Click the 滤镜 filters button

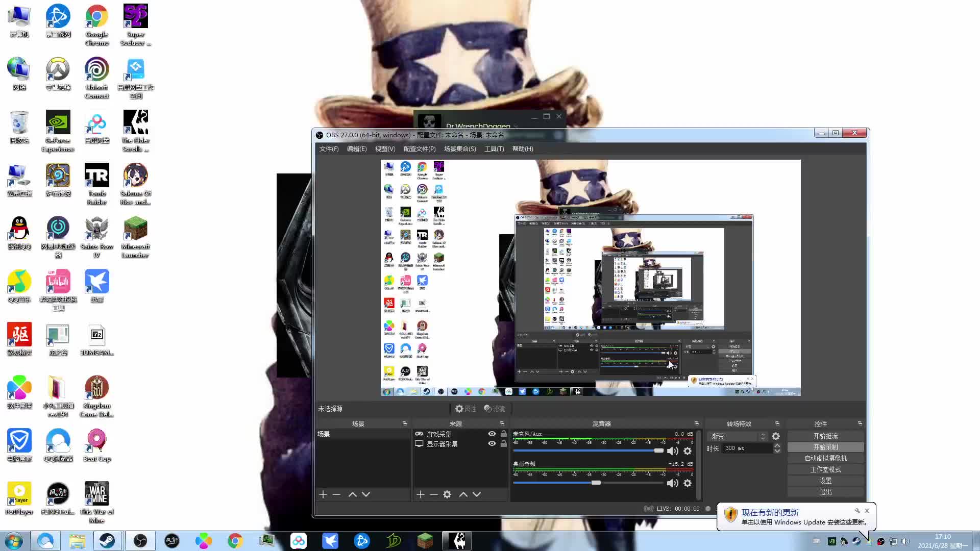pos(495,409)
